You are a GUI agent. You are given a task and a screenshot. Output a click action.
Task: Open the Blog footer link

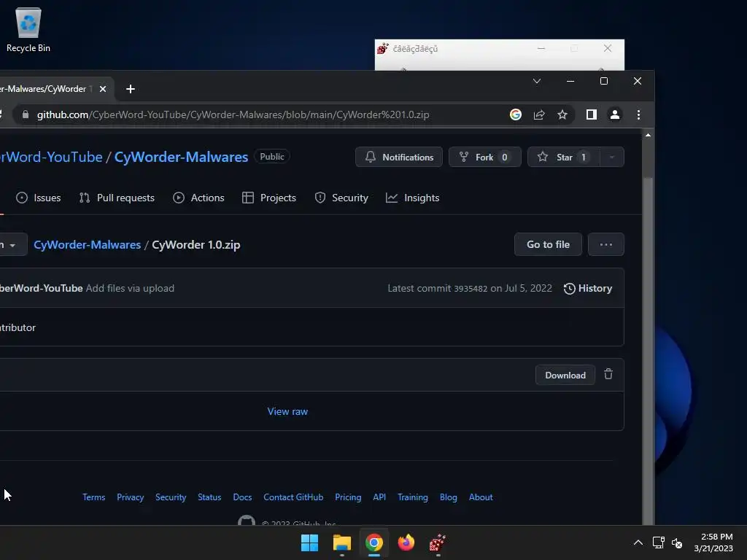coord(449,497)
